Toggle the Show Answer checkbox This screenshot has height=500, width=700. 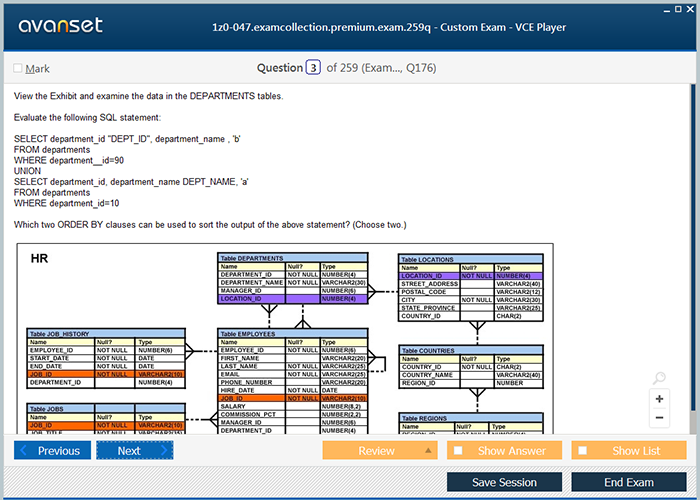tap(458, 450)
